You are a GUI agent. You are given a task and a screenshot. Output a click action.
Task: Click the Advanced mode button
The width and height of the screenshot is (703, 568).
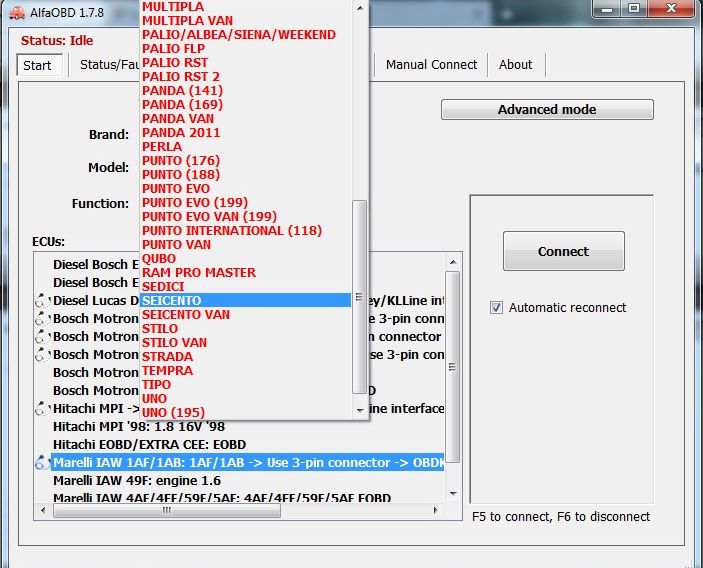pos(547,110)
